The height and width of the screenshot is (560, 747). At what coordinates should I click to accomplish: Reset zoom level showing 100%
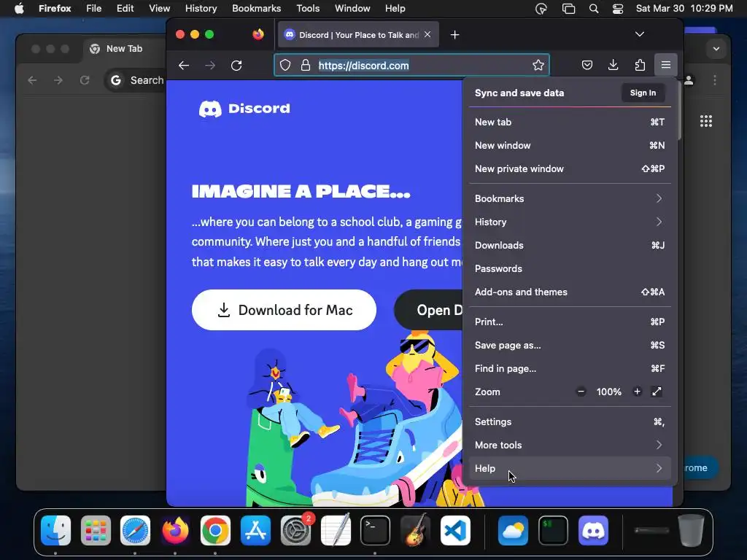point(609,392)
